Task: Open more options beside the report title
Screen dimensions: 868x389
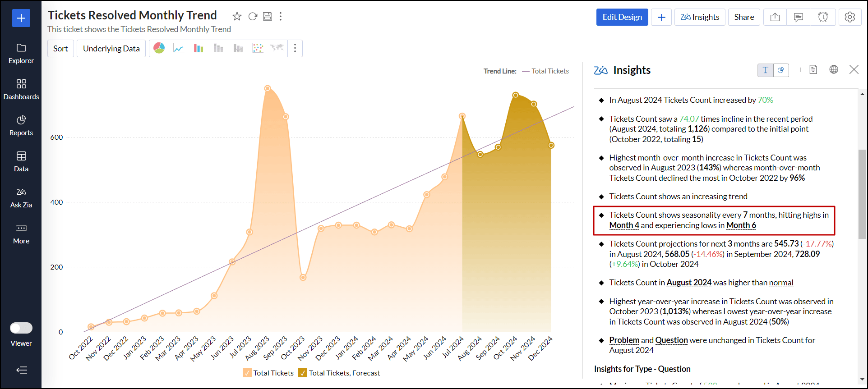Action: coord(281,17)
